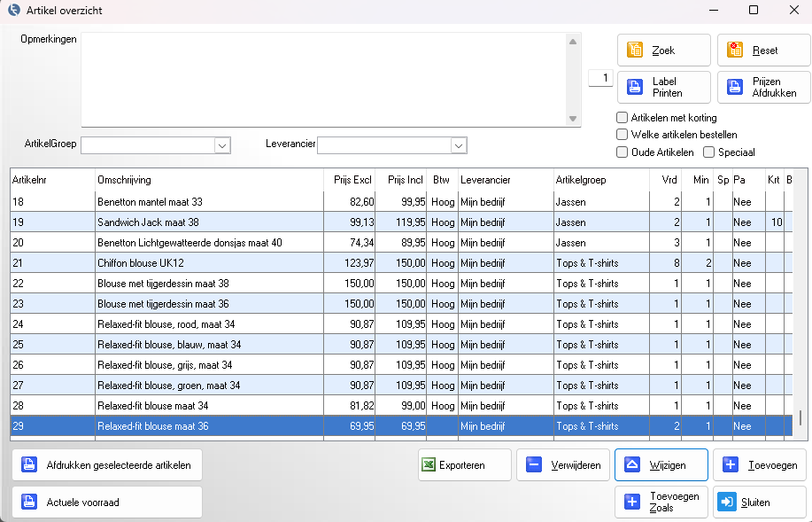
Task: Click the Label Printen printer icon
Action: [635, 87]
